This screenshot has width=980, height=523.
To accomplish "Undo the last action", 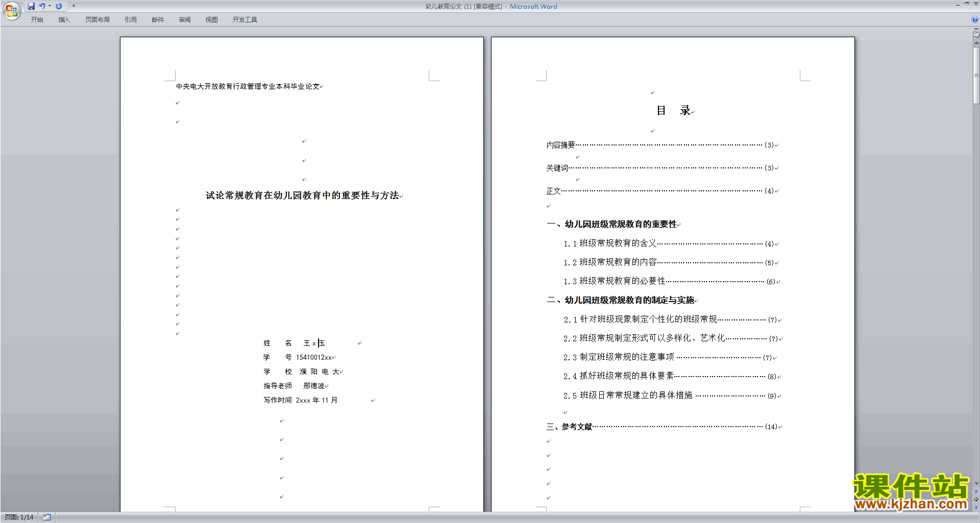I will click(42, 6).
